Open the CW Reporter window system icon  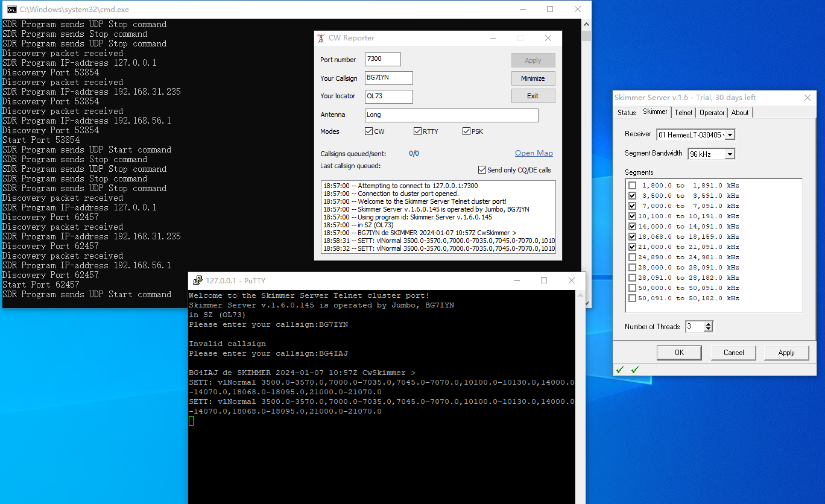pos(321,38)
